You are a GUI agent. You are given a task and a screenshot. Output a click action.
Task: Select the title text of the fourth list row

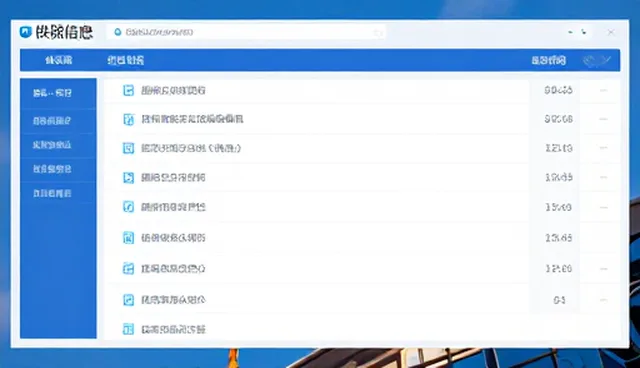[173, 177]
